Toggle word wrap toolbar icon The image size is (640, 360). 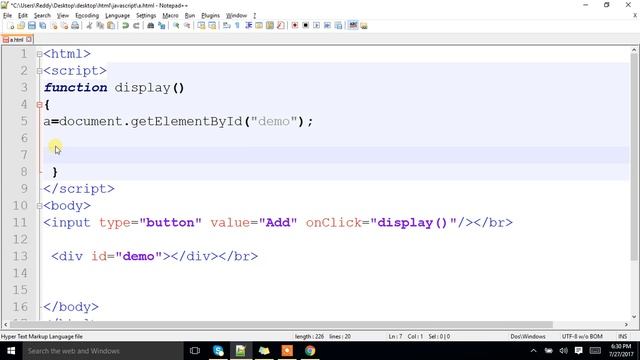click(x=227, y=26)
